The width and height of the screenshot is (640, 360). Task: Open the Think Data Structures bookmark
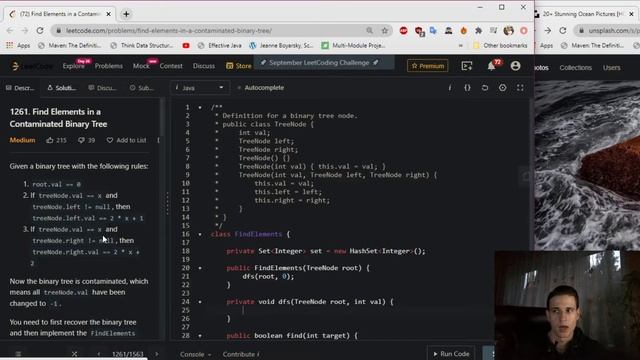(x=142, y=45)
